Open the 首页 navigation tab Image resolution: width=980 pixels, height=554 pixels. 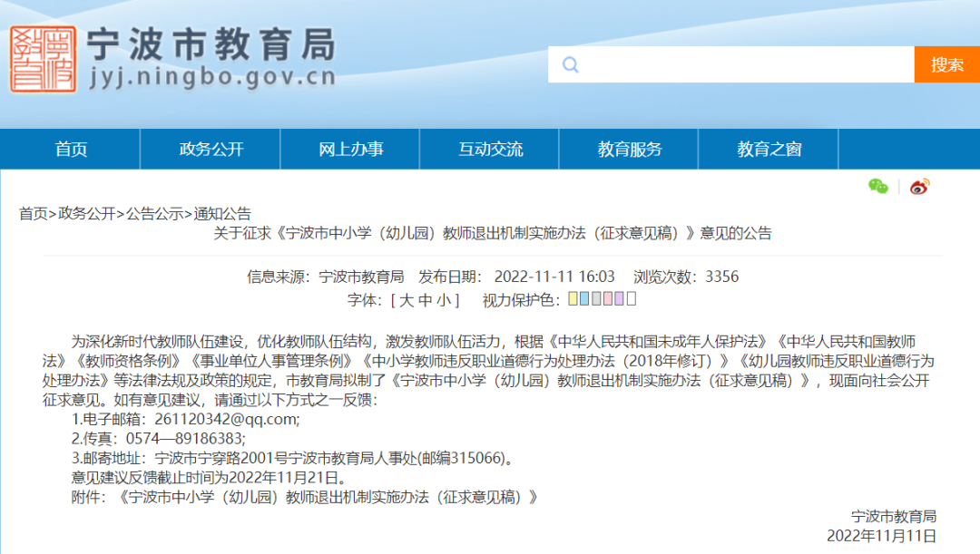[x=71, y=150]
